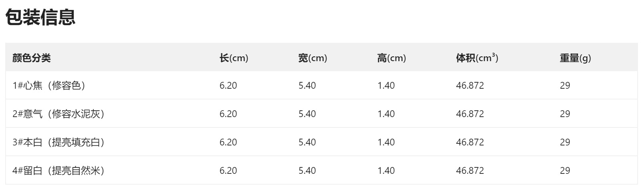Select height 1.40 in 3#本白 row
This screenshot has width=644, height=191.
coord(386,142)
